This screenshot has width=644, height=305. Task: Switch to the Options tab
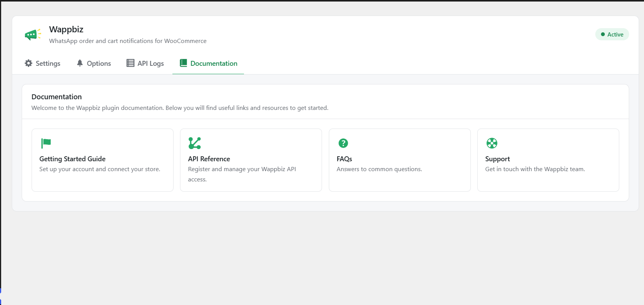(94, 64)
